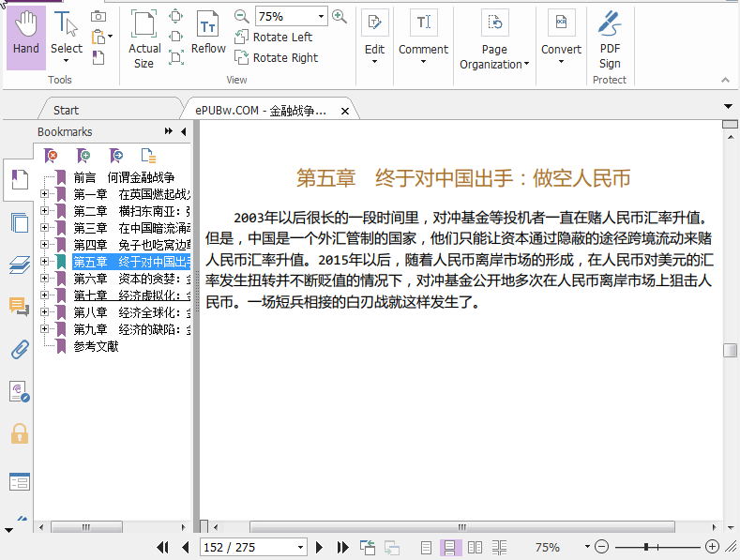Screen dimensions: 740x560
Task: Expand the 第四章 bookmark node
Action: coord(44,244)
